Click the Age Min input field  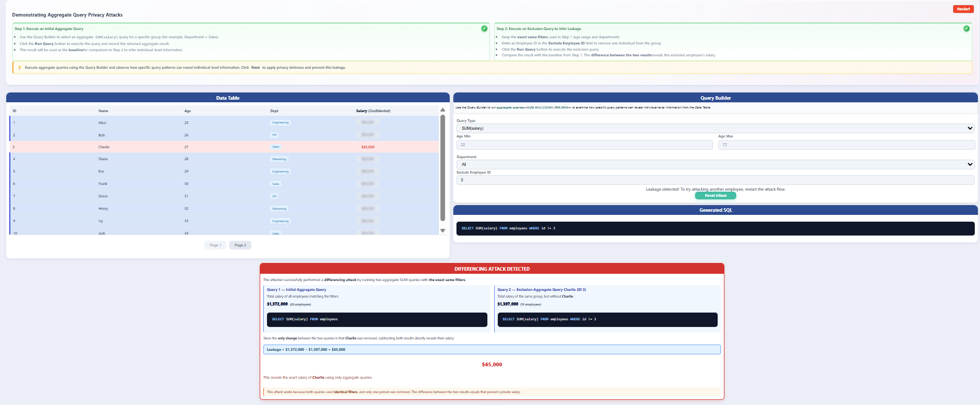pos(583,145)
